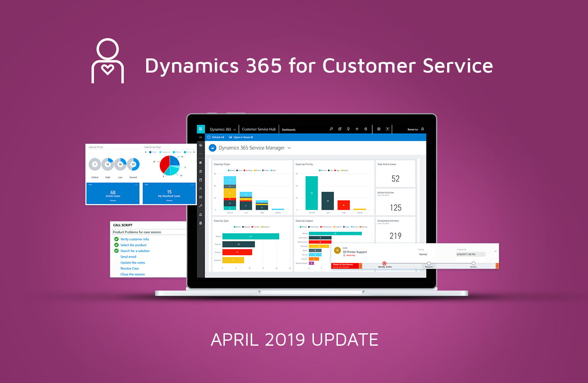
Task: Go to previous process stage arrow
Action: [361, 266]
